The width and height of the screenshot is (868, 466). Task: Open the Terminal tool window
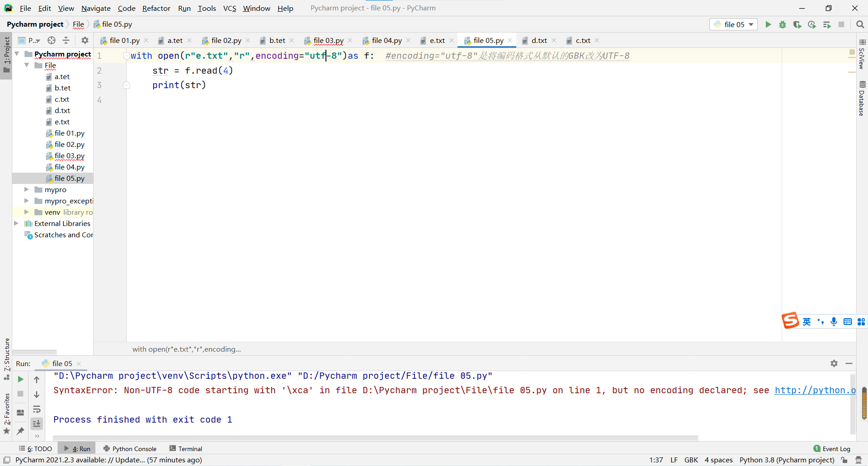186,448
